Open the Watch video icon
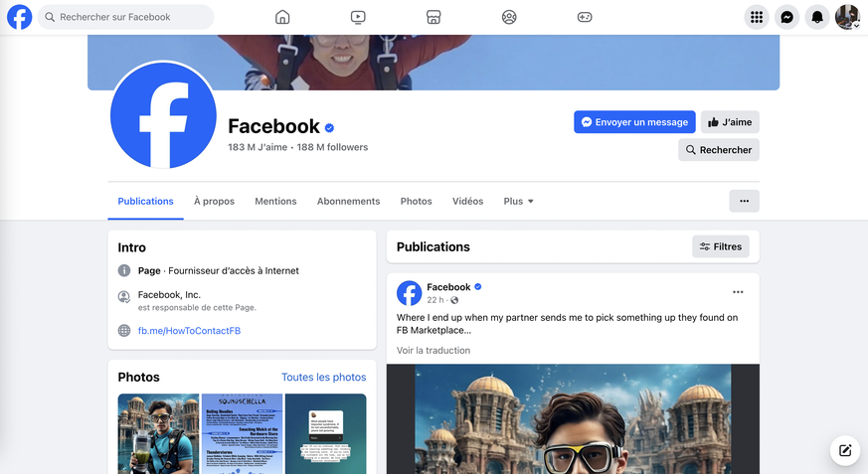 point(358,17)
